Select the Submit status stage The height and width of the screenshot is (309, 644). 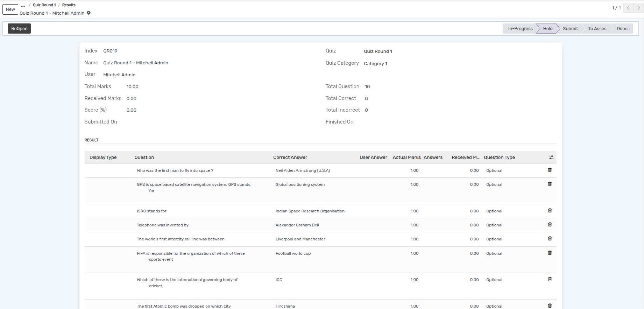570,29
